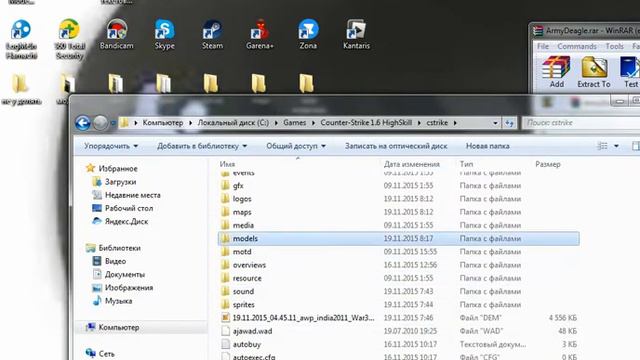Select the models folder row
This screenshot has width=640, height=360.
click(399, 238)
